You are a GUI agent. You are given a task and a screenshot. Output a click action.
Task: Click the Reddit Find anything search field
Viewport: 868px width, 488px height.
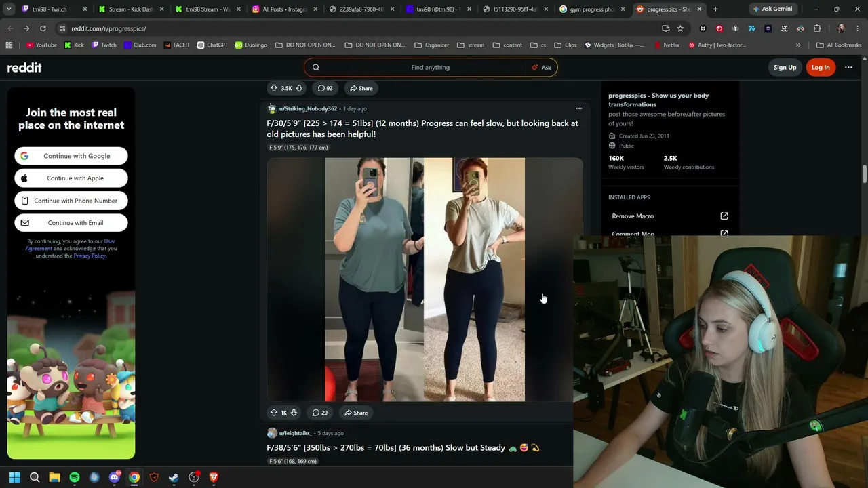point(430,67)
